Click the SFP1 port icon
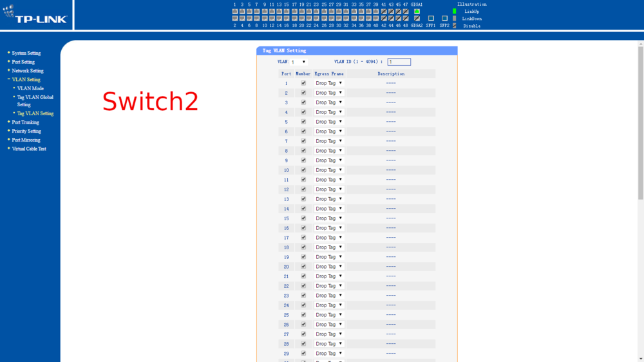This screenshot has width=644, height=362. point(431,19)
